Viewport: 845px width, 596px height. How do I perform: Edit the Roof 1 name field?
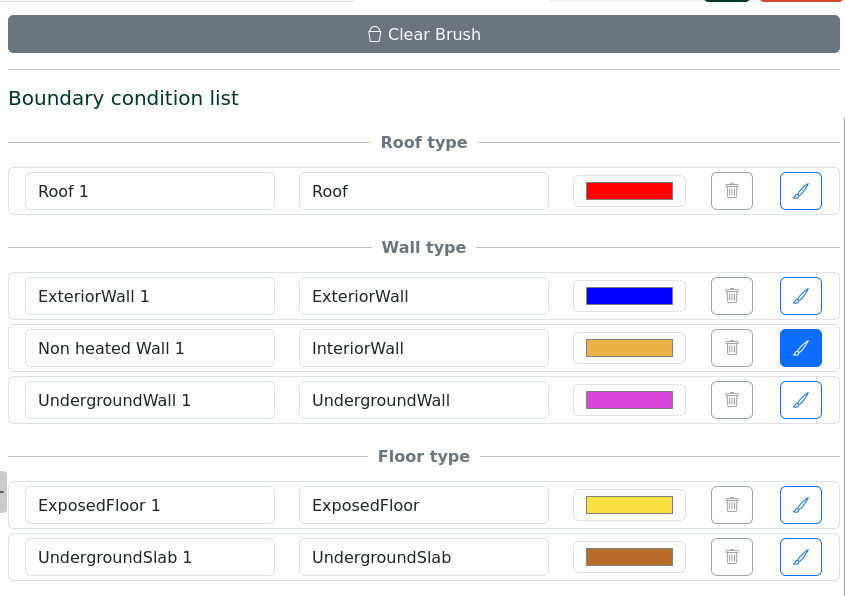click(x=150, y=191)
